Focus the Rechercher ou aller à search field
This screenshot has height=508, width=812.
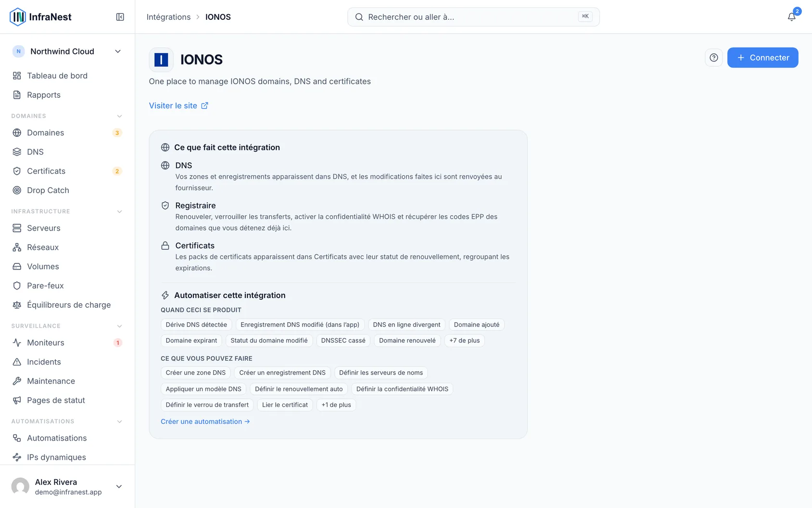coord(473,17)
